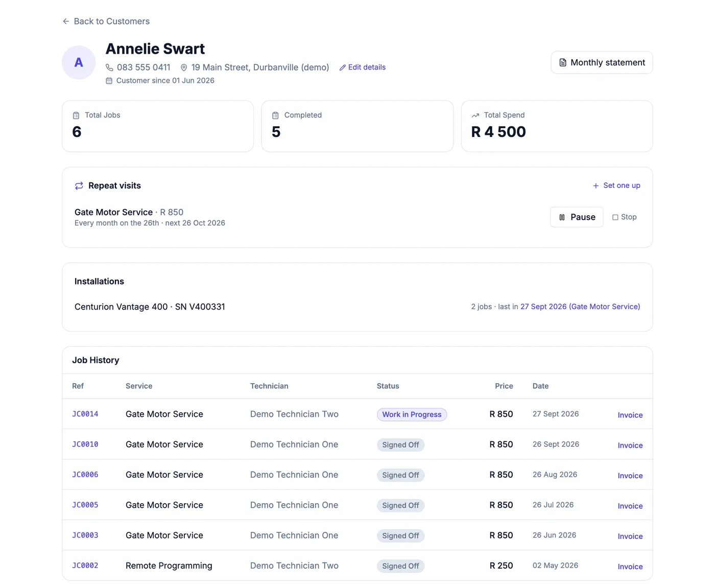715x588 pixels.
Task: Stop the Gate Motor Service repeat visit
Action: (625, 217)
